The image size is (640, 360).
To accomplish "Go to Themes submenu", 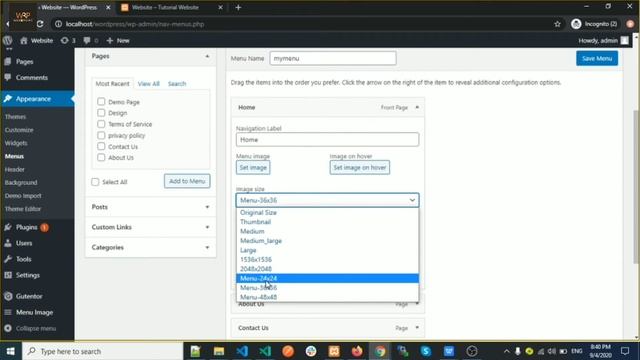I will coord(16,117).
